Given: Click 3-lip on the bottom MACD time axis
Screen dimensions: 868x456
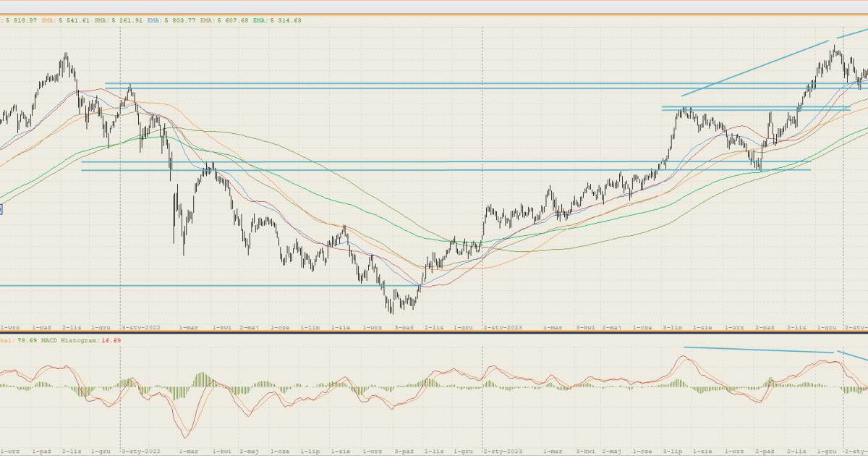Looking at the screenshot, I should pyautogui.click(x=672, y=449).
